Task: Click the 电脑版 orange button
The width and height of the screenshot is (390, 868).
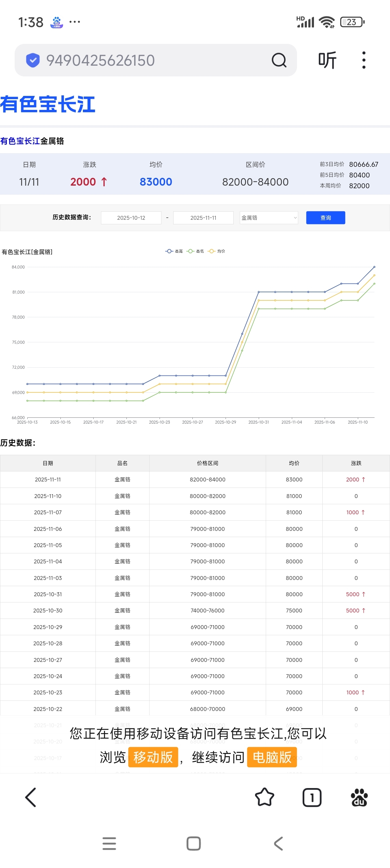Action: [x=272, y=757]
